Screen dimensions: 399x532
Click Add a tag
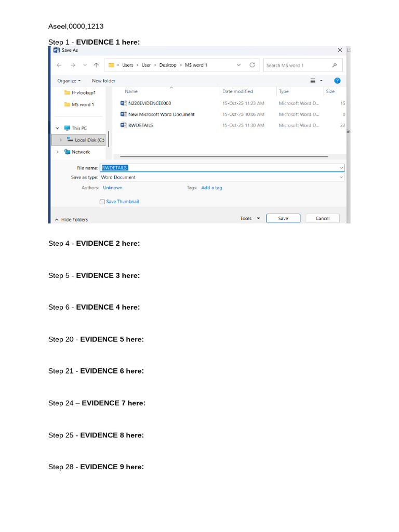212,188
